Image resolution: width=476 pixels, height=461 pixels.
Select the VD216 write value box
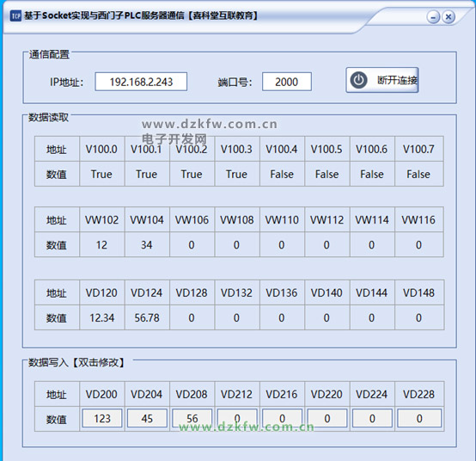click(282, 419)
